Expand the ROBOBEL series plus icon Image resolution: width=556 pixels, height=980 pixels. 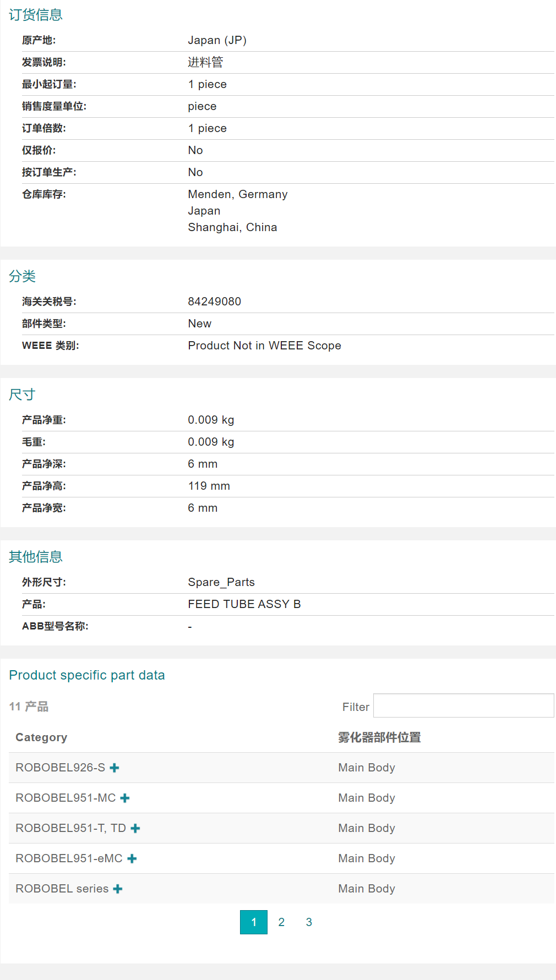[x=118, y=889]
